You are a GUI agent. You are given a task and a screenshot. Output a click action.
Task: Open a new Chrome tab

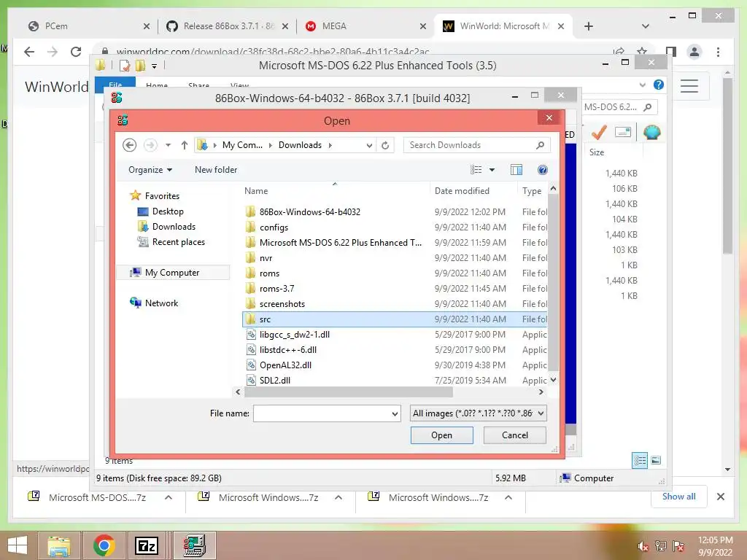(x=589, y=26)
